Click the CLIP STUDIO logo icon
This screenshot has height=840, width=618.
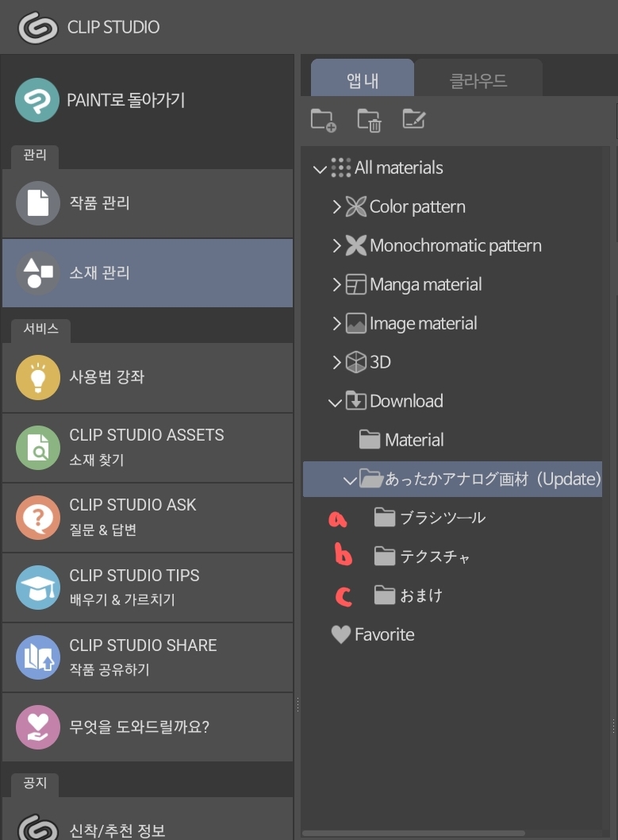point(37,27)
